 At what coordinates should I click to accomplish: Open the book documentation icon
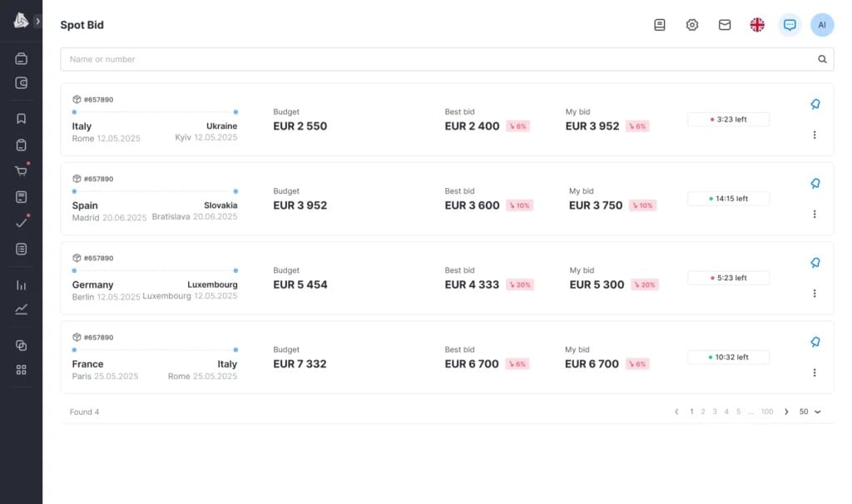[x=660, y=25]
